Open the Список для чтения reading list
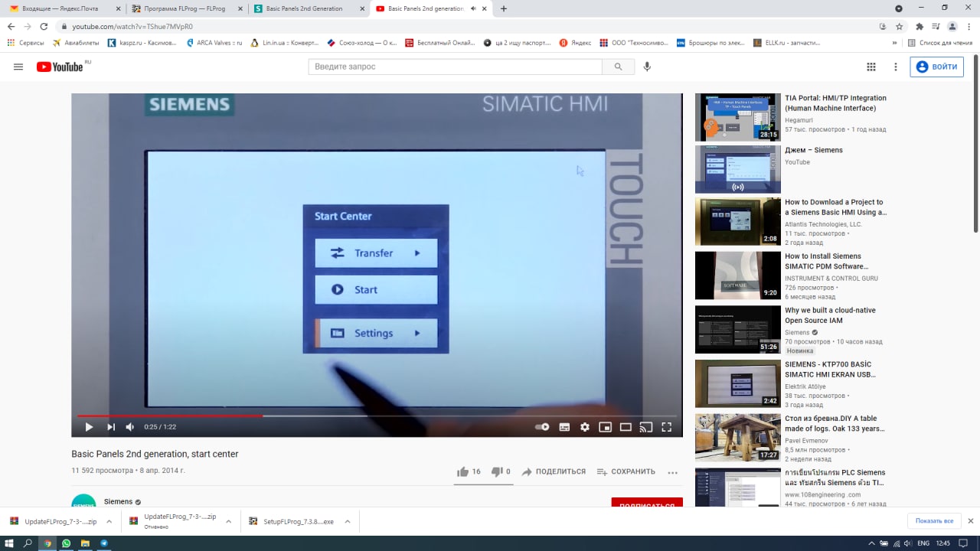 click(x=940, y=43)
